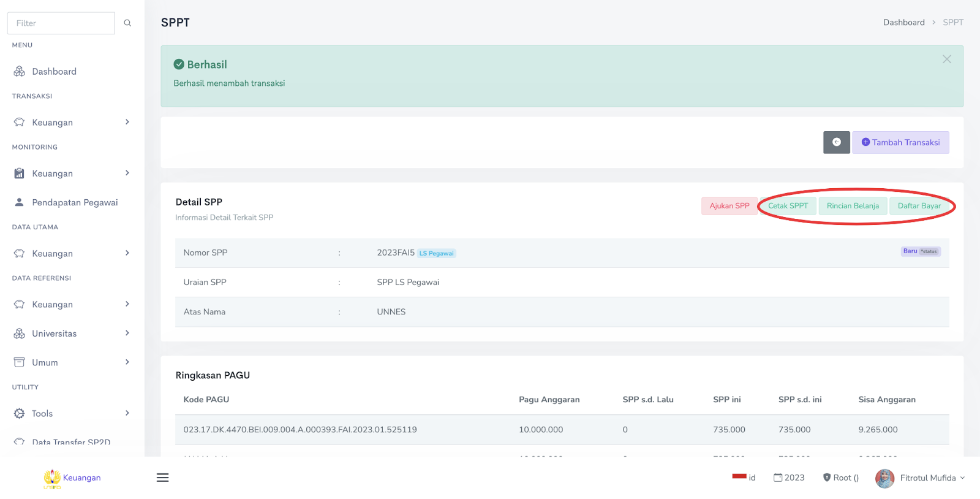Click the Tools gear icon
Screen dimensions: 980x499
[x=20, y=414]
